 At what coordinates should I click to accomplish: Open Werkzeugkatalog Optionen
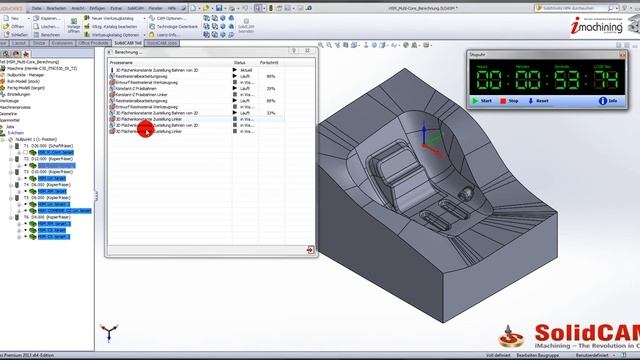(111, 35)
